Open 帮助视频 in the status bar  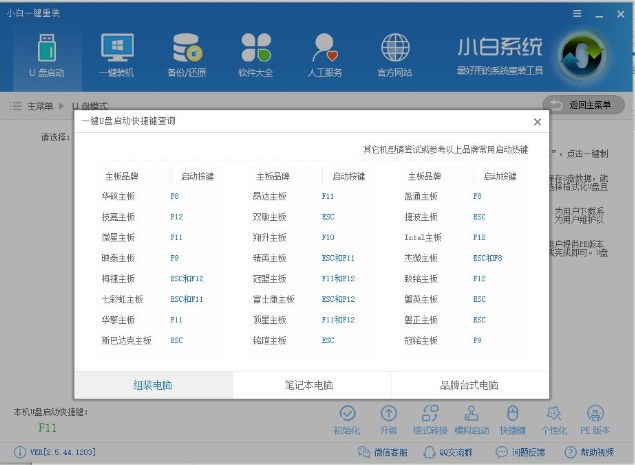click(x=589, y=452)
